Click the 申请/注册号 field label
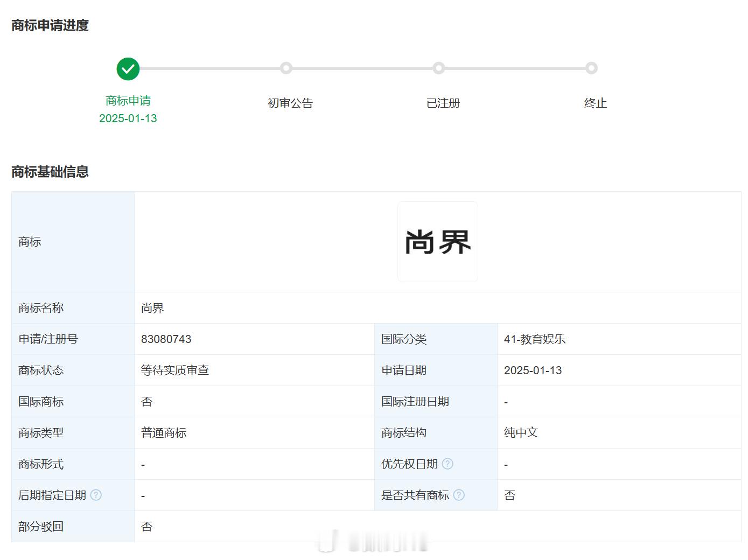Screen dimensions: 748x560 [x=48, y=339]
